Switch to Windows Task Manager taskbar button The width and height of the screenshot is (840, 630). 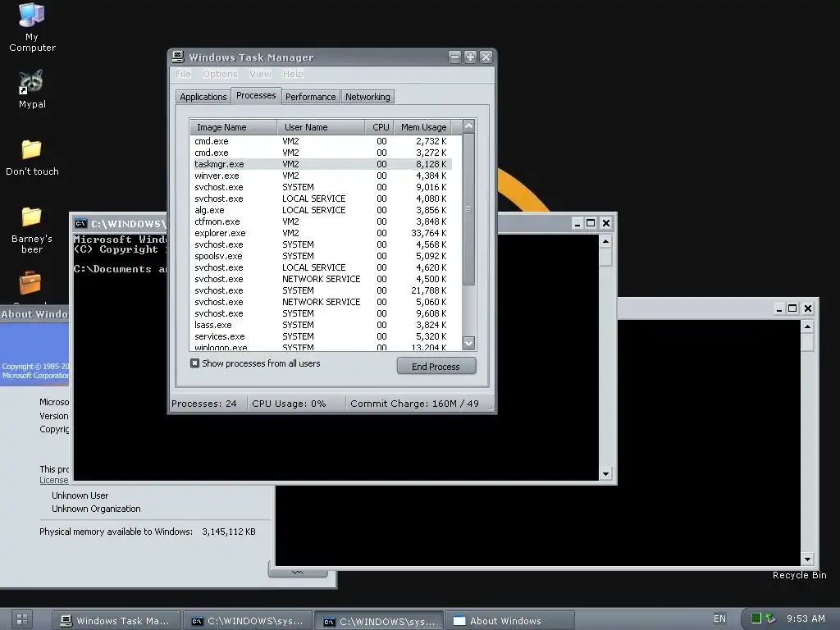coord(116,621)
